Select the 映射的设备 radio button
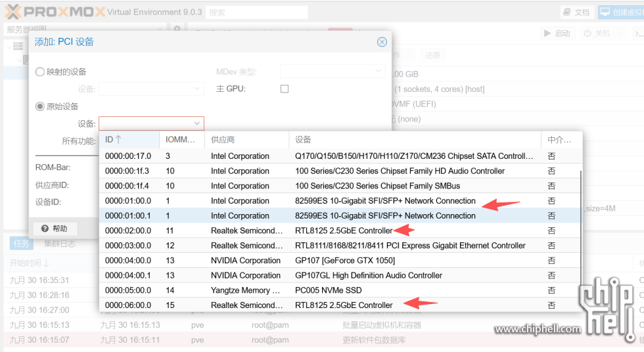This screenshot has width=644, height=352. [41, 72]
